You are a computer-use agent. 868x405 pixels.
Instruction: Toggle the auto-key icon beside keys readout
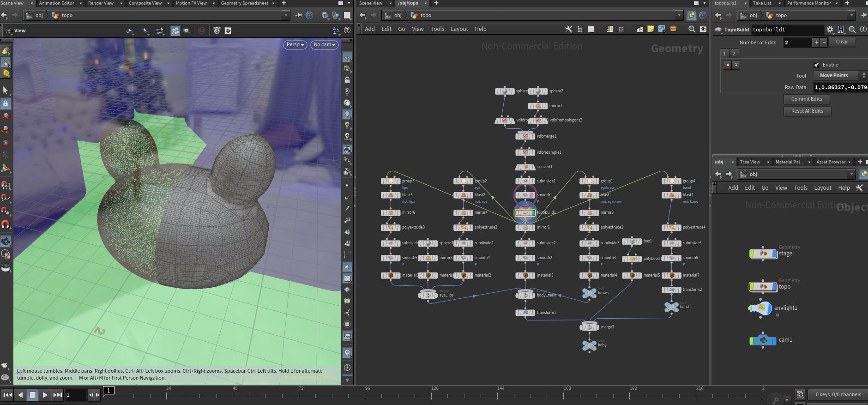pyautogui.click(x=800, y=395)
